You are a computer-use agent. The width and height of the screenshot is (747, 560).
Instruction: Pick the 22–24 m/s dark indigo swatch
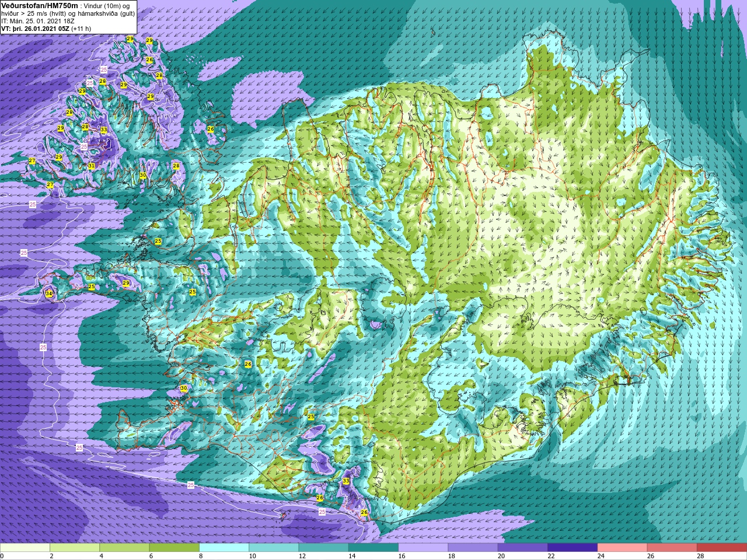point(573,548)
